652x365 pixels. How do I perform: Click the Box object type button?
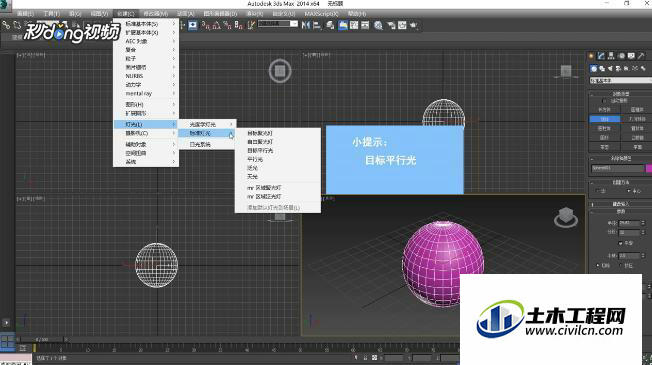(x=605, y=110)
